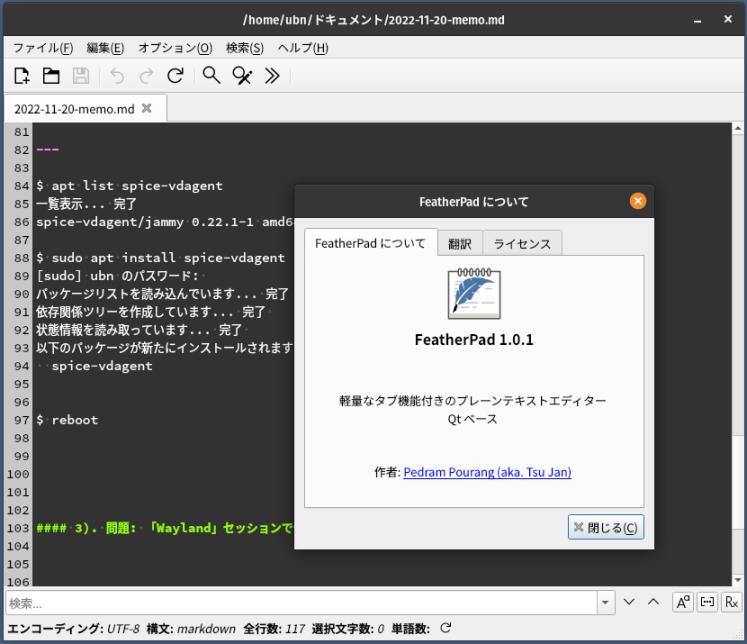Open Replace with the magnifier-pencil icon

pos(242,76)
